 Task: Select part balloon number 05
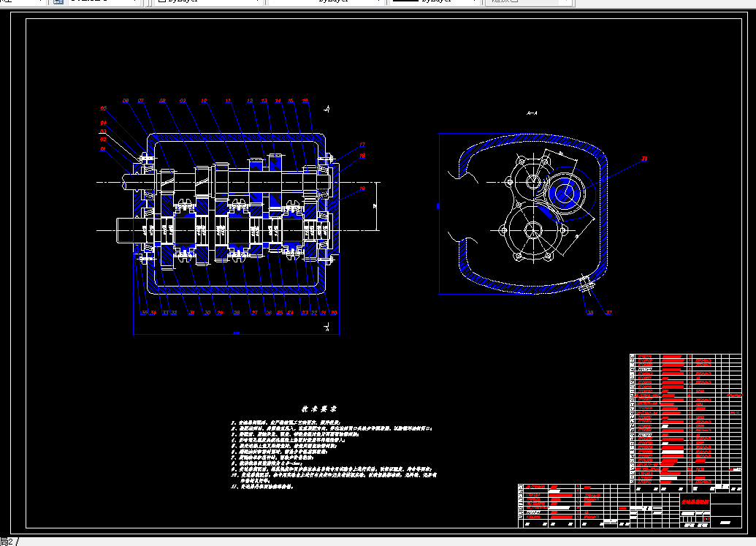(104, 108)
